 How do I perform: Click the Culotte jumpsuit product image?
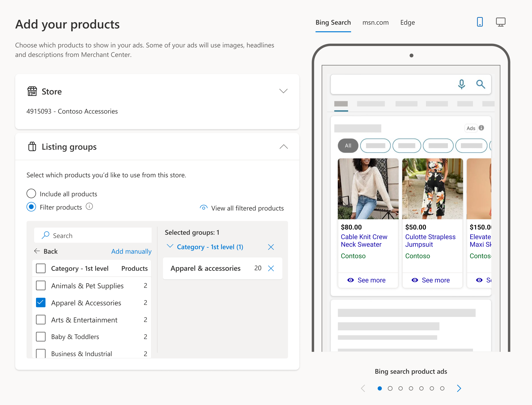(432, 189)
